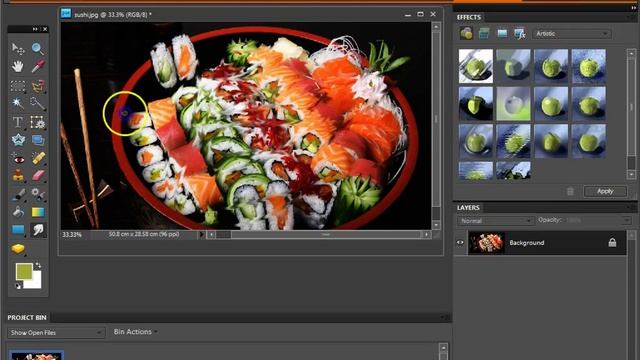Select the Smart Brush tool

[x=38, y=194]
